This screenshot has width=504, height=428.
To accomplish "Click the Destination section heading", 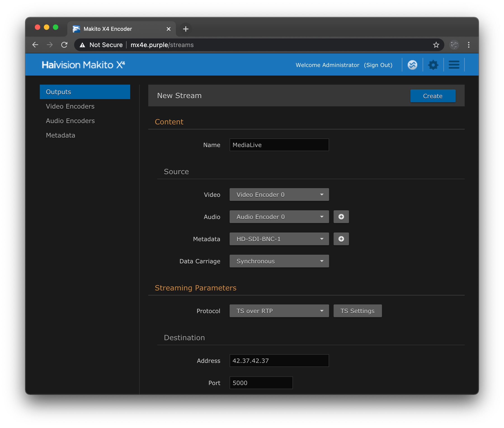I will [184, 338].
